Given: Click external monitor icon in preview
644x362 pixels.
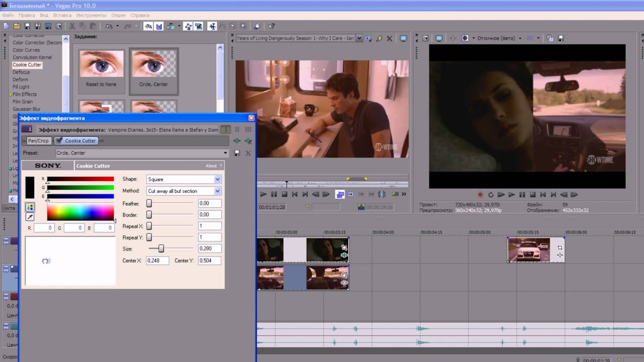Looking at the screenshot, I should [439, 38].
